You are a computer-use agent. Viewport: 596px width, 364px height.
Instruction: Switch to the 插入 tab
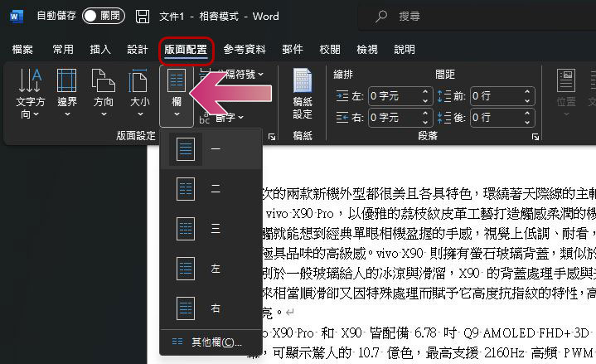coord(100,50)
